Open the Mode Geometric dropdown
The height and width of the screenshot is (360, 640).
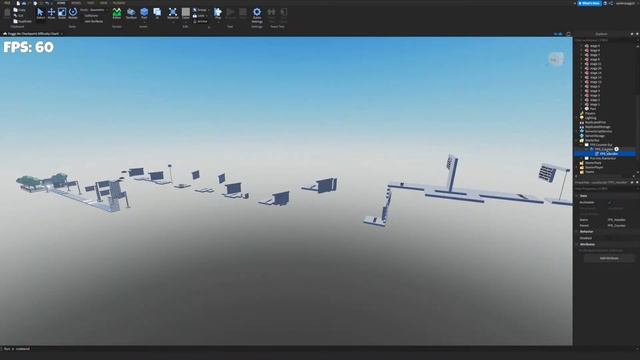point(94,10)
